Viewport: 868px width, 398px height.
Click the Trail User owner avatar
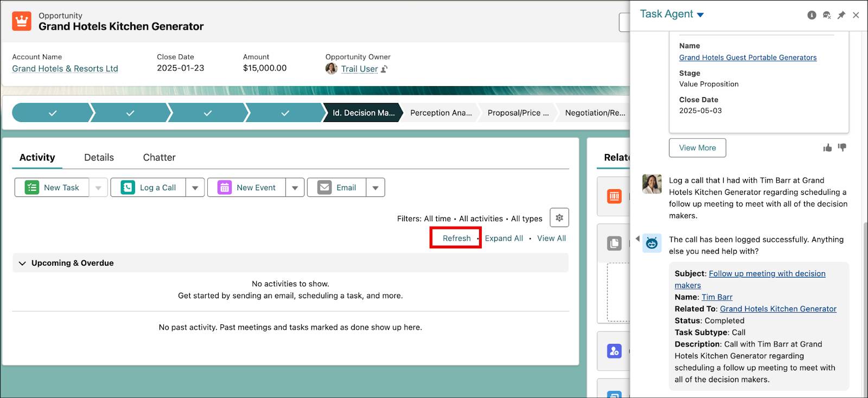(331, 69)
